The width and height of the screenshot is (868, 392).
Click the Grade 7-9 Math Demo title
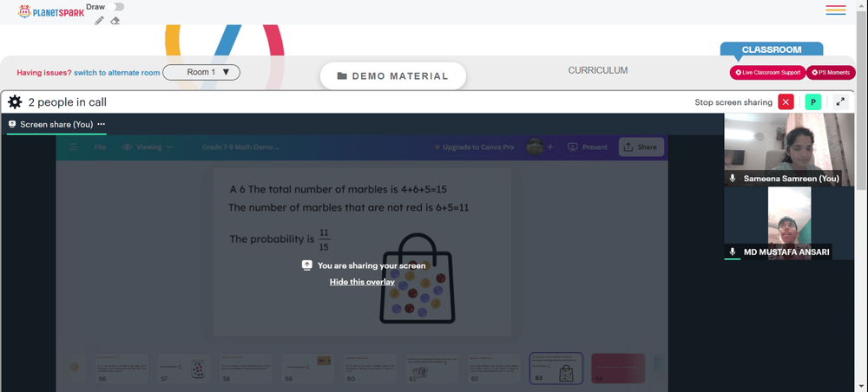[240, 147]
